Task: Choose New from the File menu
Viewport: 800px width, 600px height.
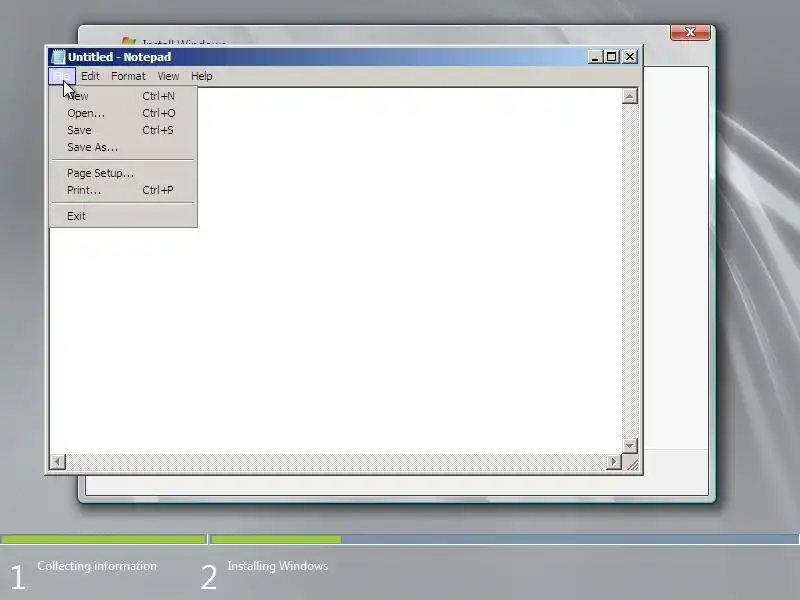Action: point(123,96)
